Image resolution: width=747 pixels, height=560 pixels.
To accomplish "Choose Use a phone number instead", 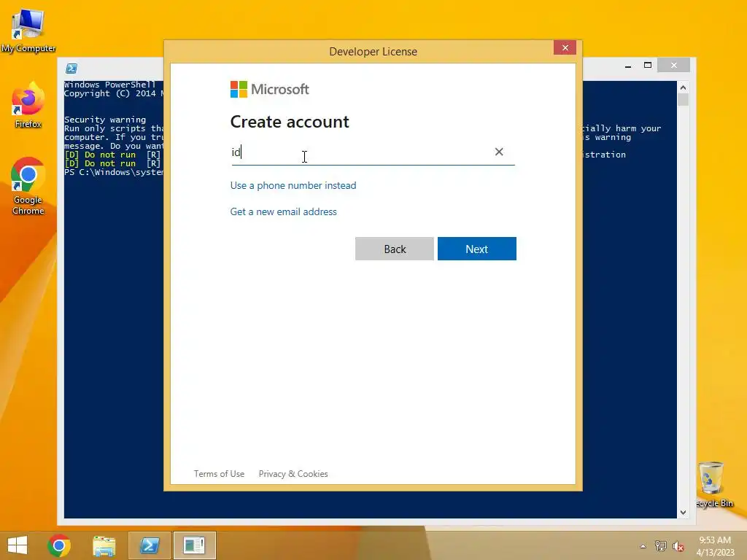I will click(293, 185).
